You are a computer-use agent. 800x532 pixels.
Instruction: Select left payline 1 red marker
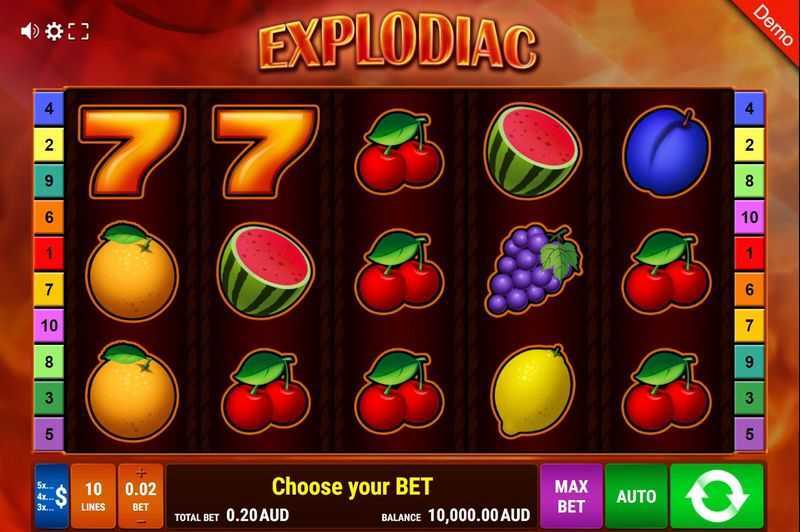[49, 253]
